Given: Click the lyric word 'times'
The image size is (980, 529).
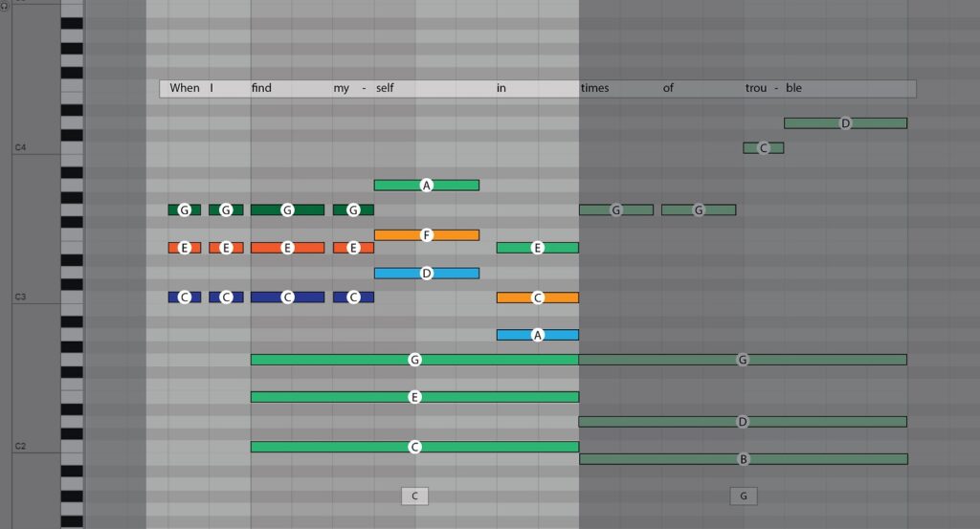Looking at the screenshot, I should click(594, 88).
